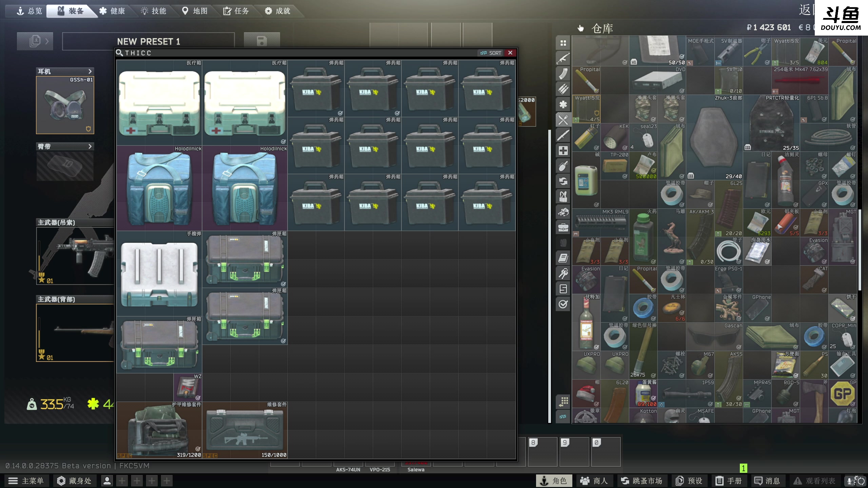Filter stash by tactical rig icon
The height and width of the screenshot is (488, 868).
pyautogui.click(x=563, y=197)
